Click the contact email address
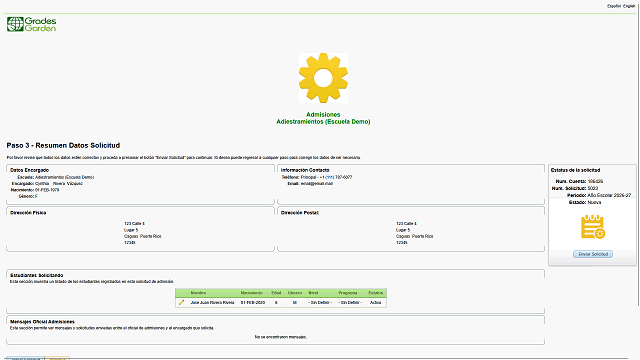The height and width of the screenshot is (360, 640). [317, 184]
